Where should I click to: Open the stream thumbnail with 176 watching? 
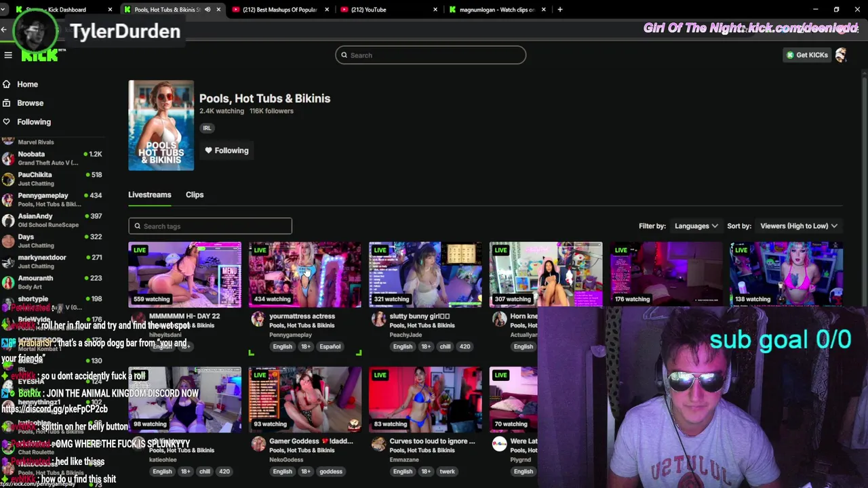[666, 274]
